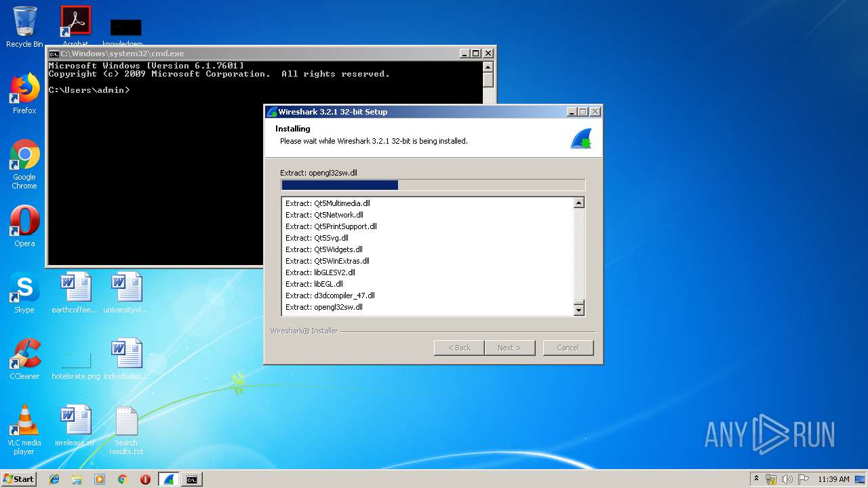Select the 'Extract: libGLESV2.dll' log line
The image size is (868, 488).
(320, 272)
